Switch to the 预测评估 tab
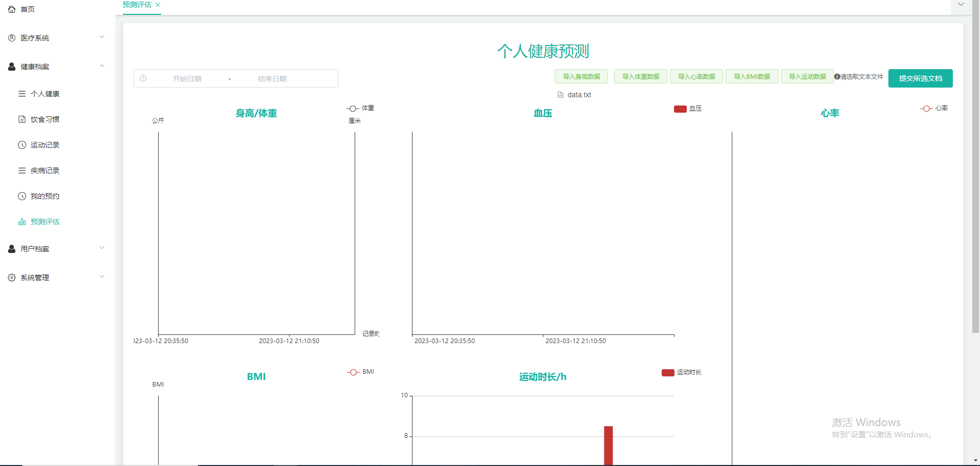The width and height of the screenshot is (980, 466). pos(137,5)
